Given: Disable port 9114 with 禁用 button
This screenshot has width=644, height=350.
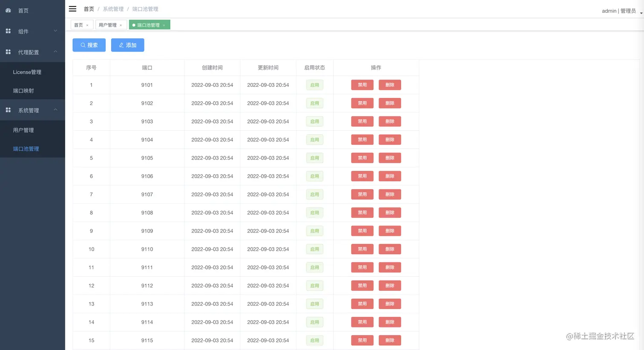Looking at the screenshot, I should point(362,322).
